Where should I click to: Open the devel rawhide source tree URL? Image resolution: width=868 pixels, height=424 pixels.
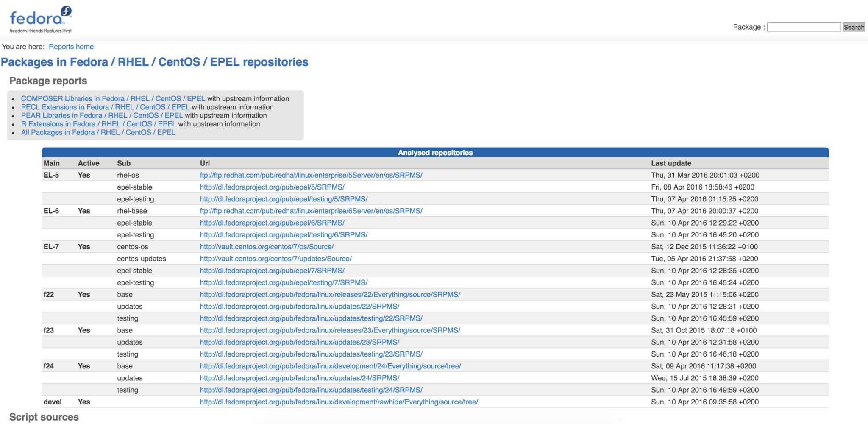coord(339,402)
